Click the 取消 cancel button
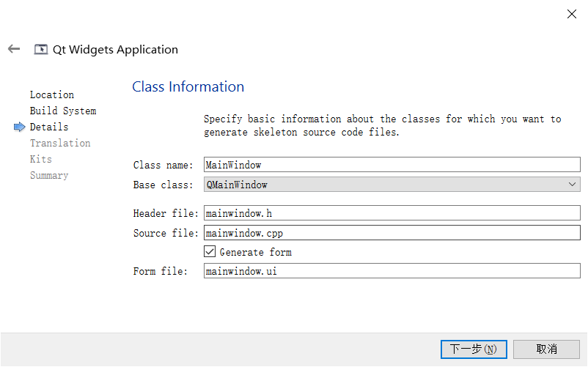This screenshot has height=367, width=588. click(x=546, y=349)
